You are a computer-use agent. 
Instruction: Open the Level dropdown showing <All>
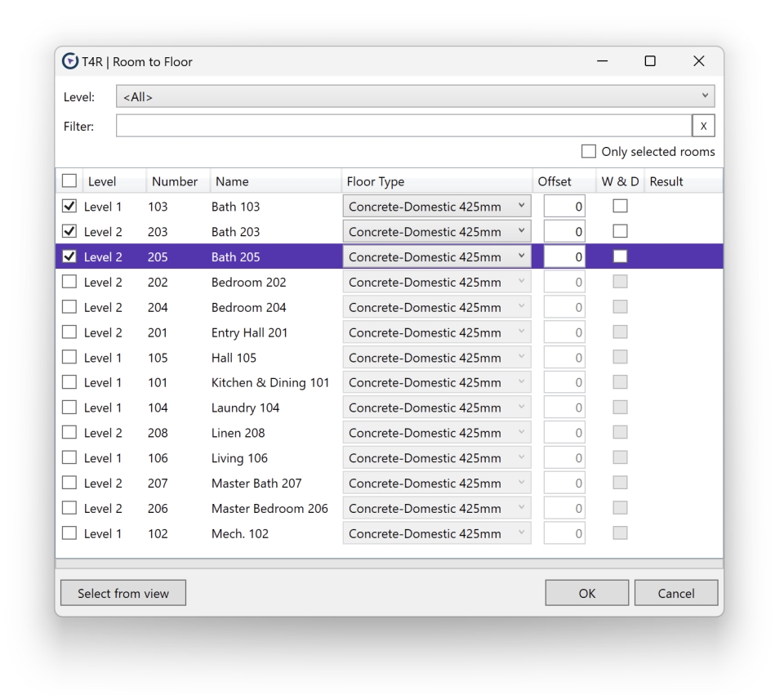[415, 97]
